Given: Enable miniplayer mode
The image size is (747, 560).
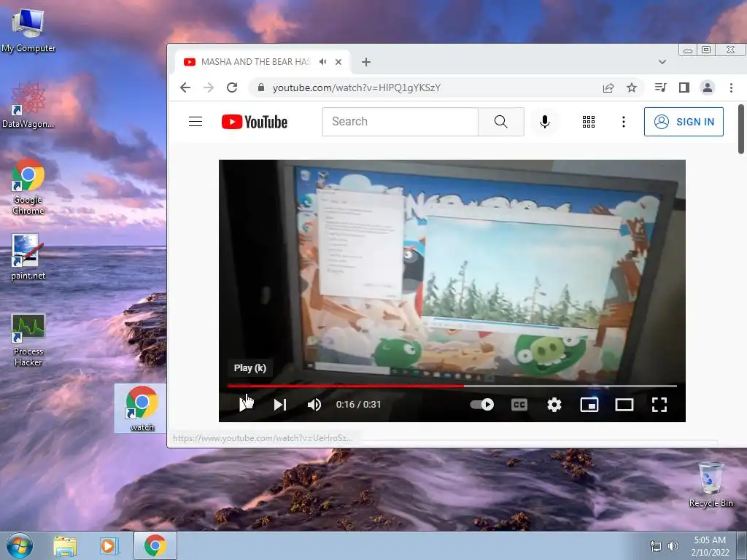Looking at the screenshot, I should tap(589, 405).
